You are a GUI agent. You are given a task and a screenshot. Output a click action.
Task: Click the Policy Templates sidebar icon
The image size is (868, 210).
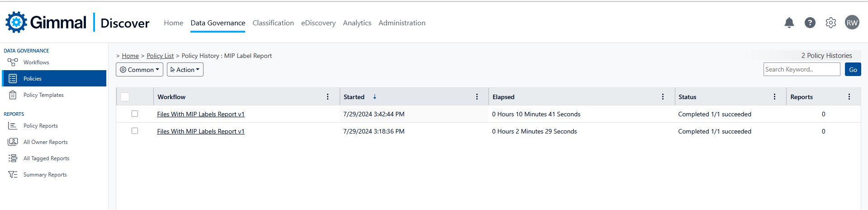point(13,95)
